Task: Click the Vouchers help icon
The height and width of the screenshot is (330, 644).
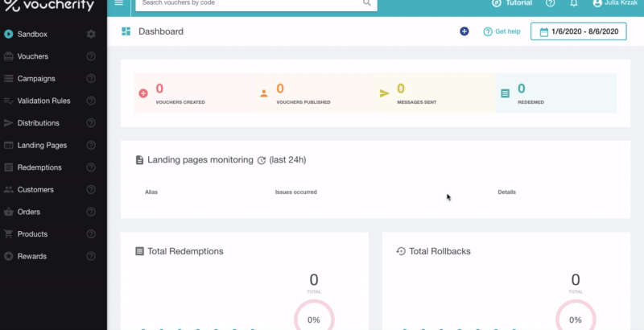Action: pyautogui.click(x=91, y=56)
